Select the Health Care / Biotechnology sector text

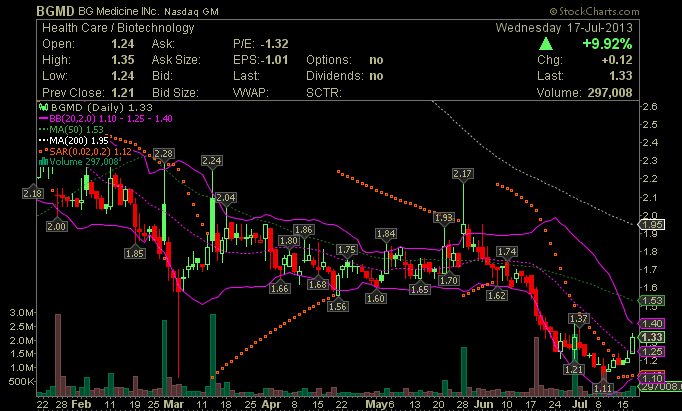pyautogui.click(x=118, y=28)
